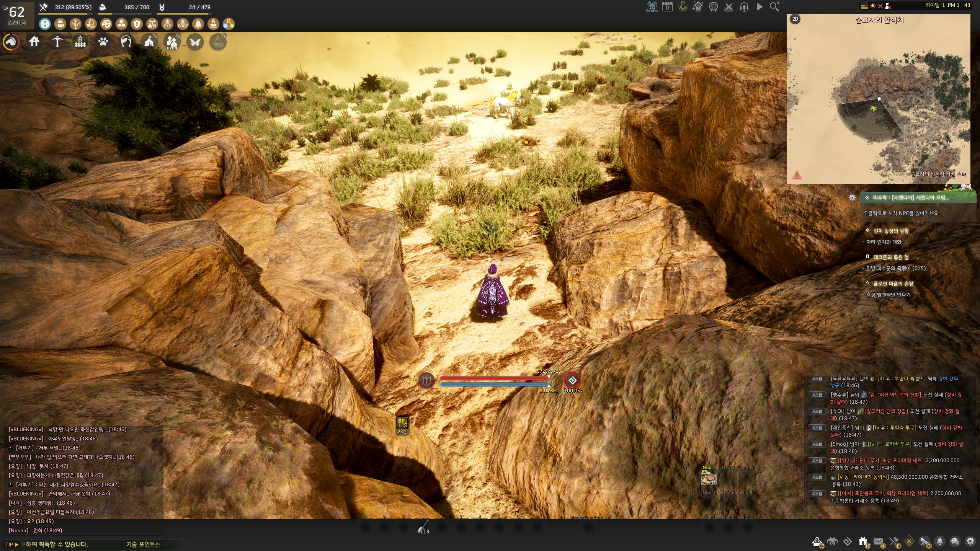Click the horse mount icon
Image resolution: width=980 pixels, height=551 pixels.
pyautogui.click(x=11, y=42)
